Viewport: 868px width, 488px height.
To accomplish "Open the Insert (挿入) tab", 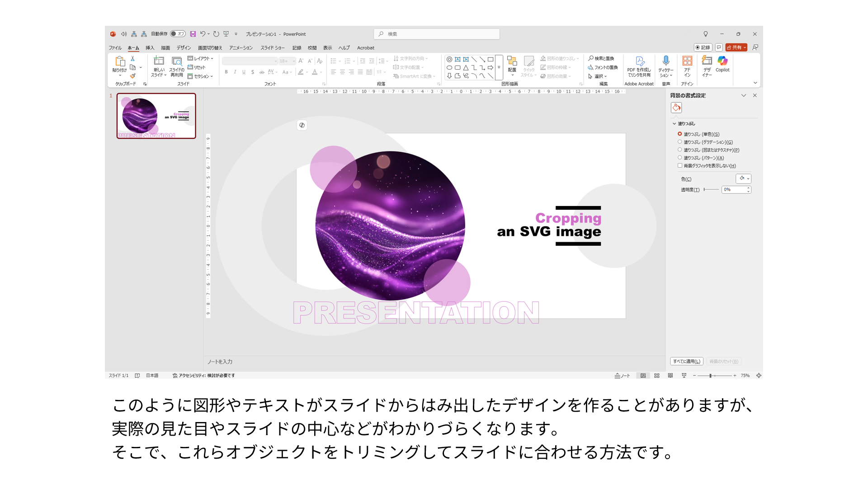I will [x=150, y=47].
